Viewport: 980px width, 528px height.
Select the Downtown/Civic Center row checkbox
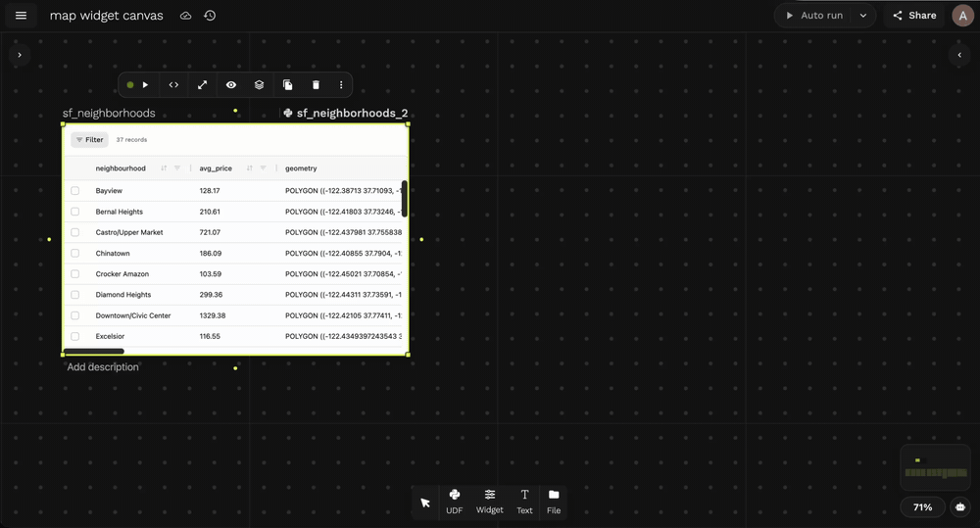pos(75,315)
